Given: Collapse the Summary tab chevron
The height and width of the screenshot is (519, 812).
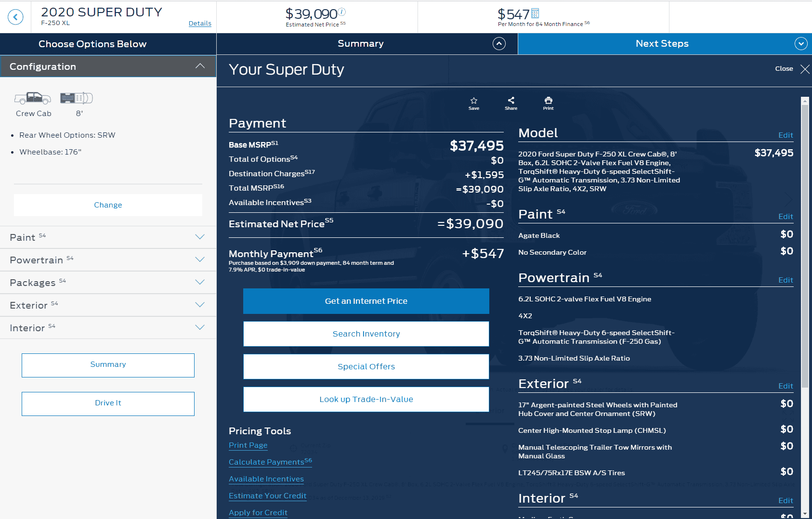Looking at the screenshot, I should pyautogui.click(x=499, y=44).
